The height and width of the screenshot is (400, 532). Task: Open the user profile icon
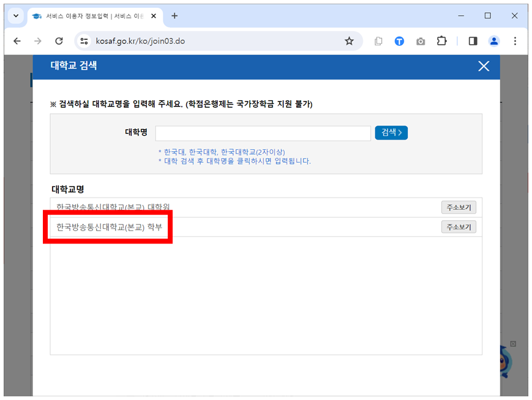[494, 42]
